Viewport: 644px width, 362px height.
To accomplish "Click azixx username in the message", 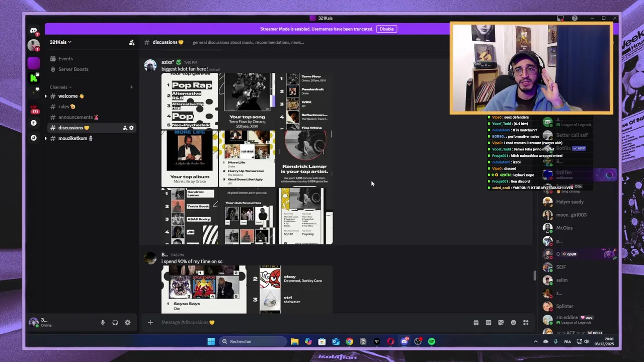I will [168, 62].
